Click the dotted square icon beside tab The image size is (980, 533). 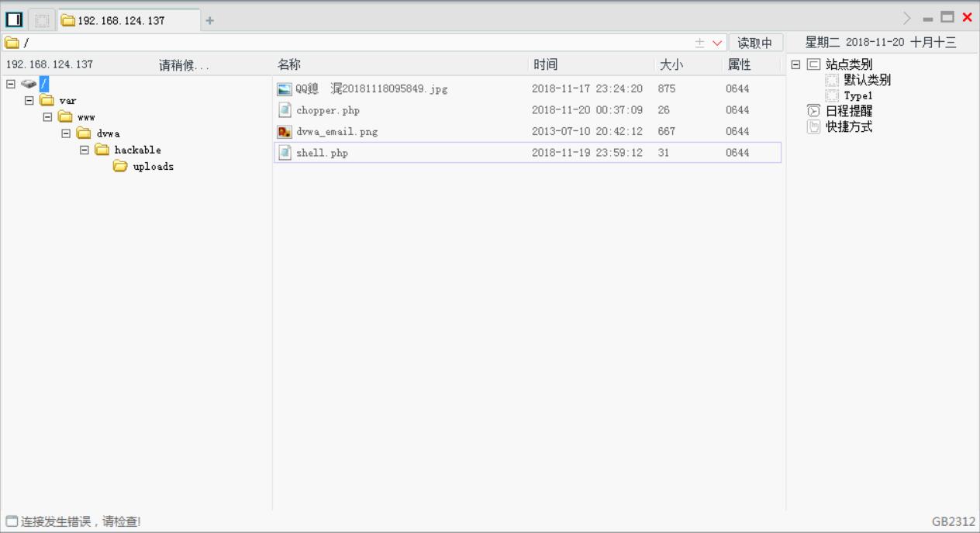pos(42,20)
